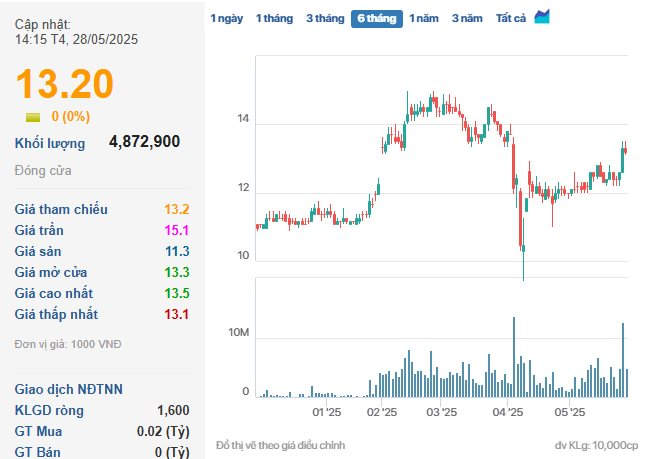The height and width of the screenshot is (459, 668).
Task: Click the KLGD ròng value 1,600
Action: [x=172, y=410]
